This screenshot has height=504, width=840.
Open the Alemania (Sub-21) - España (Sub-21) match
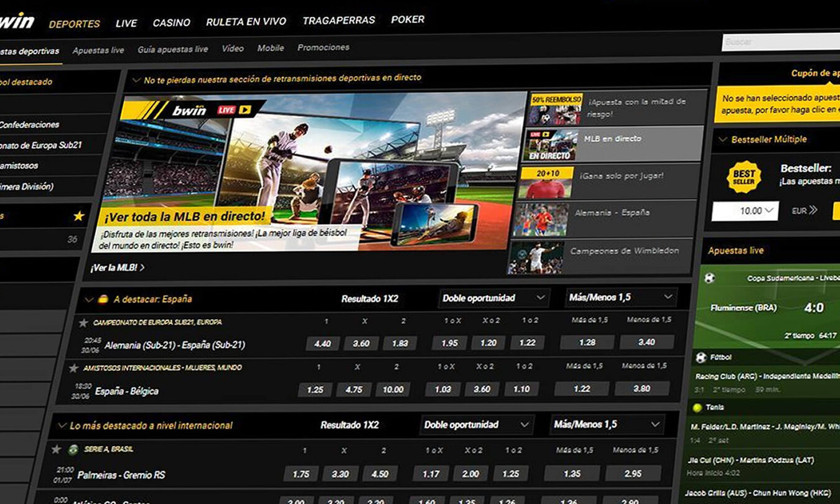(x=175, y=345)
